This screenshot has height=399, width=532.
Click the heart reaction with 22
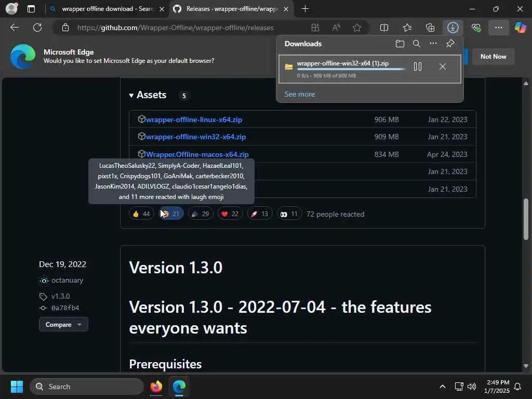click(x=230, y=214)
